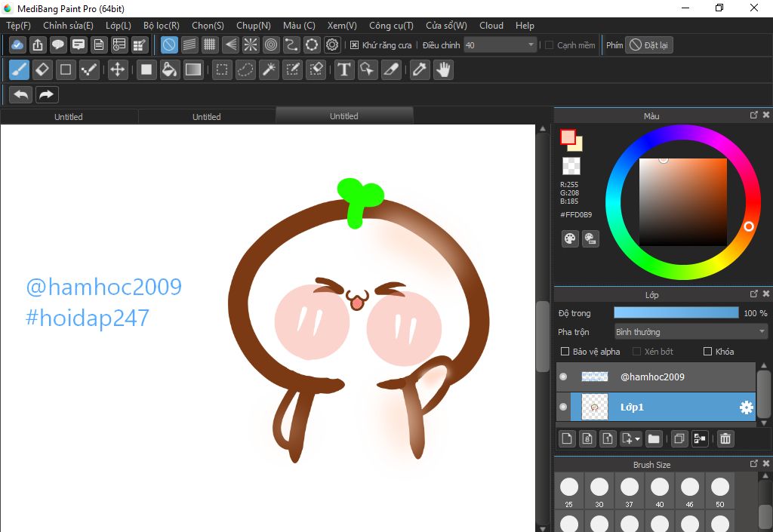The image size is (773, 532).
Task: Expand the Điều chỉnh value dropdown
Action: [531, 45]
